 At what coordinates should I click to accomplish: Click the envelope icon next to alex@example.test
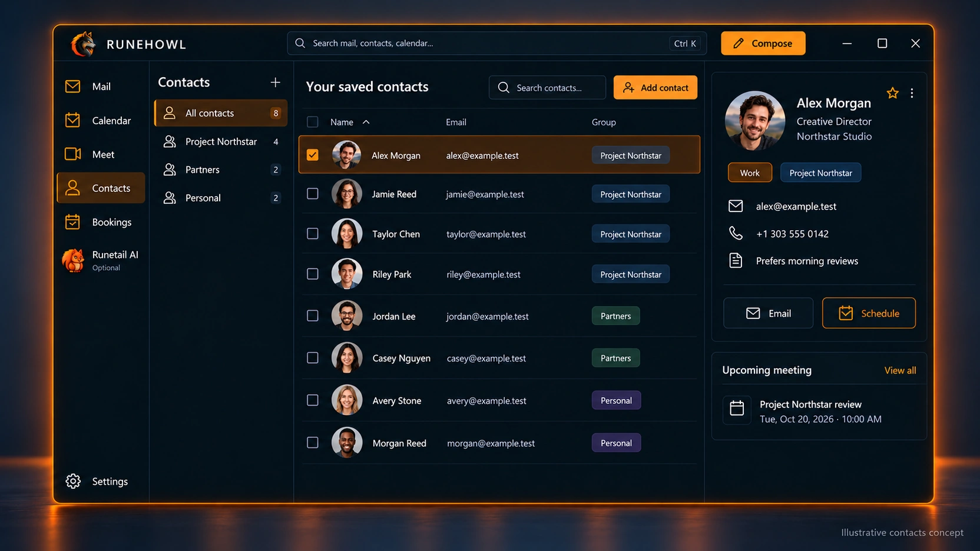736,206
